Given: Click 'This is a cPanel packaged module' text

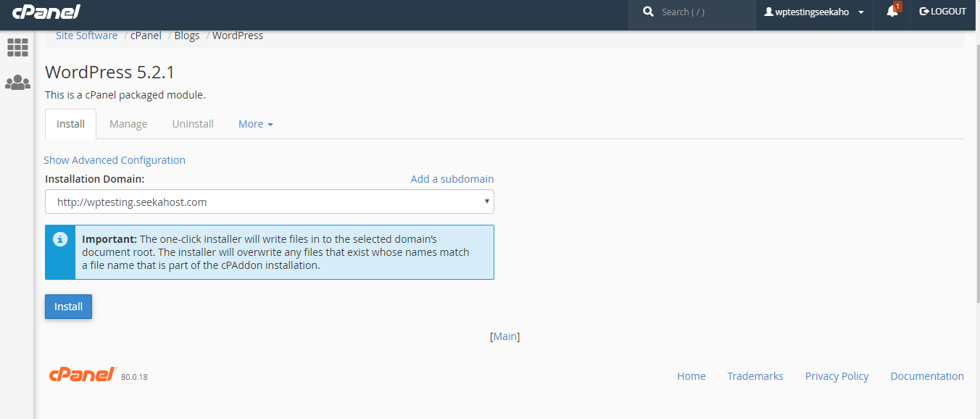Looking at the screenshot, I should pyautogui.click(x=125, y=95).
